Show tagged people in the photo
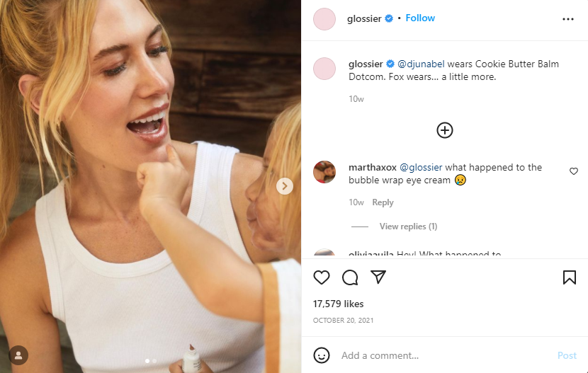The width and height of the screenshot is (588, 373). pyautogui.click(x=18, y=355)
